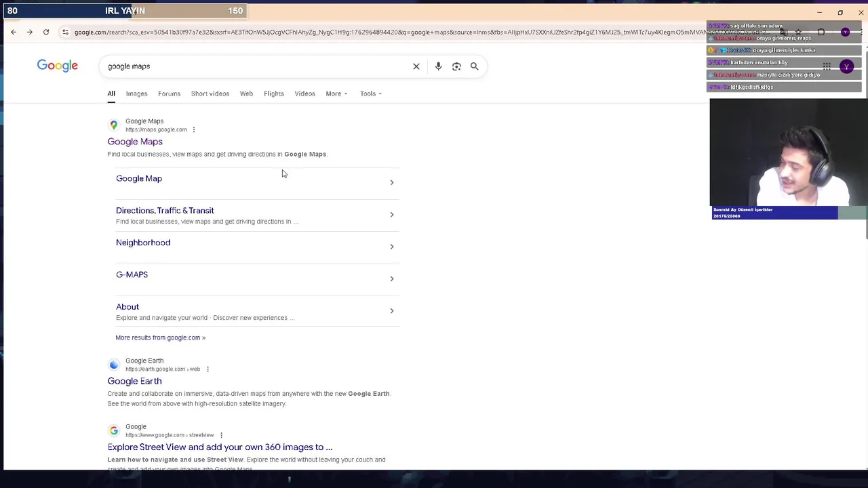Restore down the browser window
868x488 pixels.
coord(840,12)
